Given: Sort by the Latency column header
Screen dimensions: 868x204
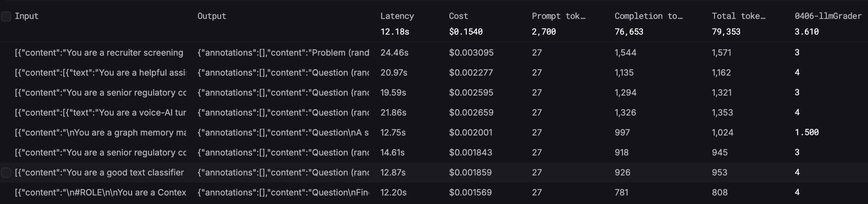Looking at the screenshot, I should (397, 16).
